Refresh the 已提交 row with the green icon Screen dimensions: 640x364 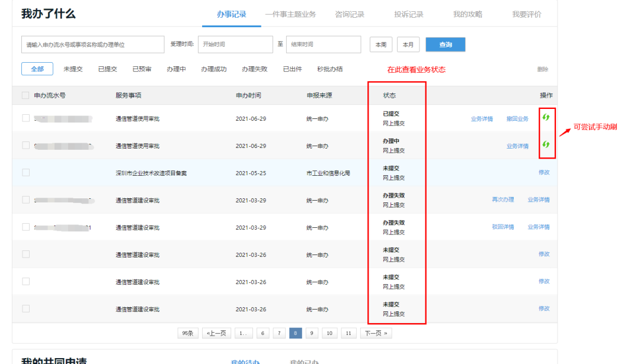click(546, 117)
